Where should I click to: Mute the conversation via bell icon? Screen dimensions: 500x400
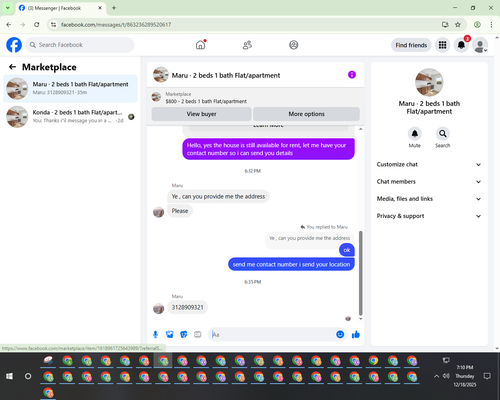415,134
